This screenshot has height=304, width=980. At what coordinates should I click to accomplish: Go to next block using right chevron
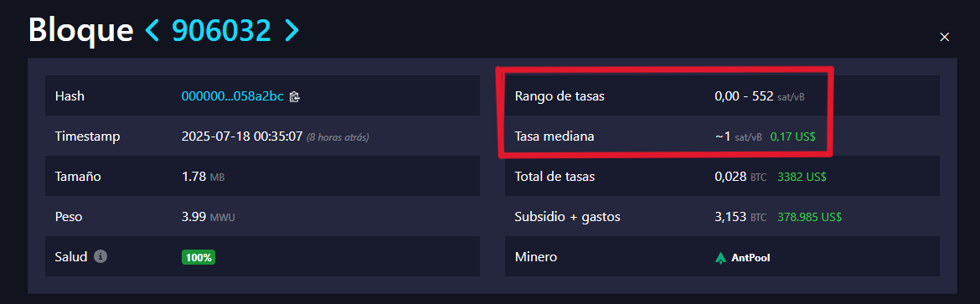(x=291, y=30)
